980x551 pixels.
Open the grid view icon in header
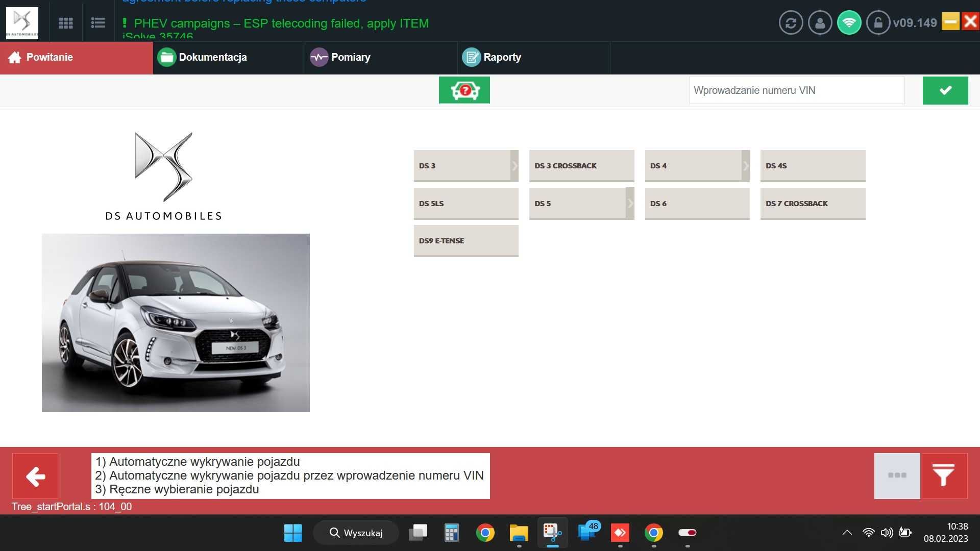point(66,23)
